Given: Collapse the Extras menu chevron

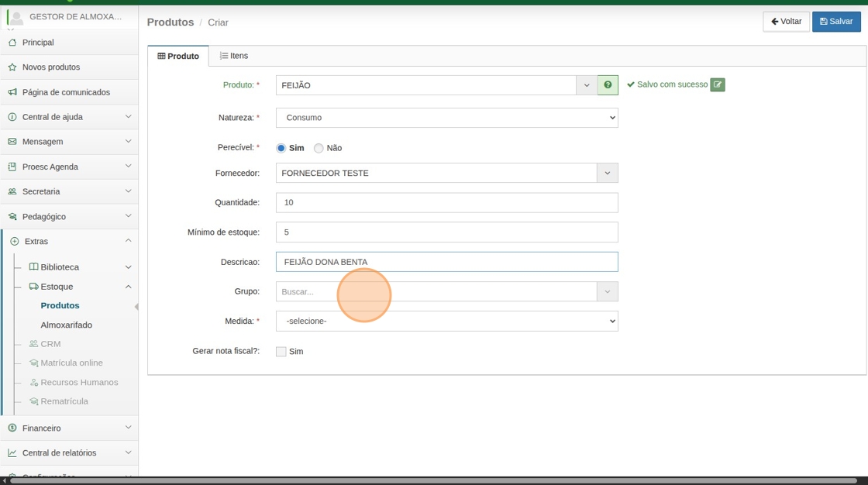Looking at the screenshot, I should pyautogui.click(x=129, y=241).
